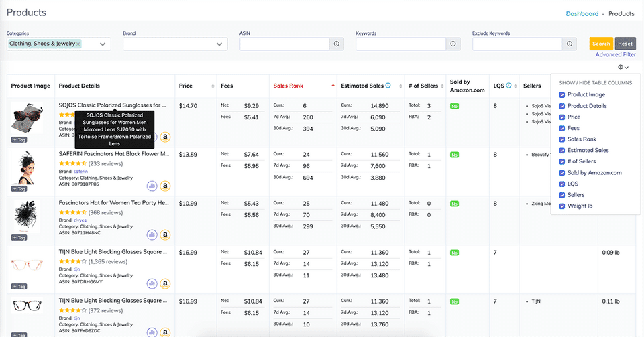Click the Keywords field info icon

point(453,44)
